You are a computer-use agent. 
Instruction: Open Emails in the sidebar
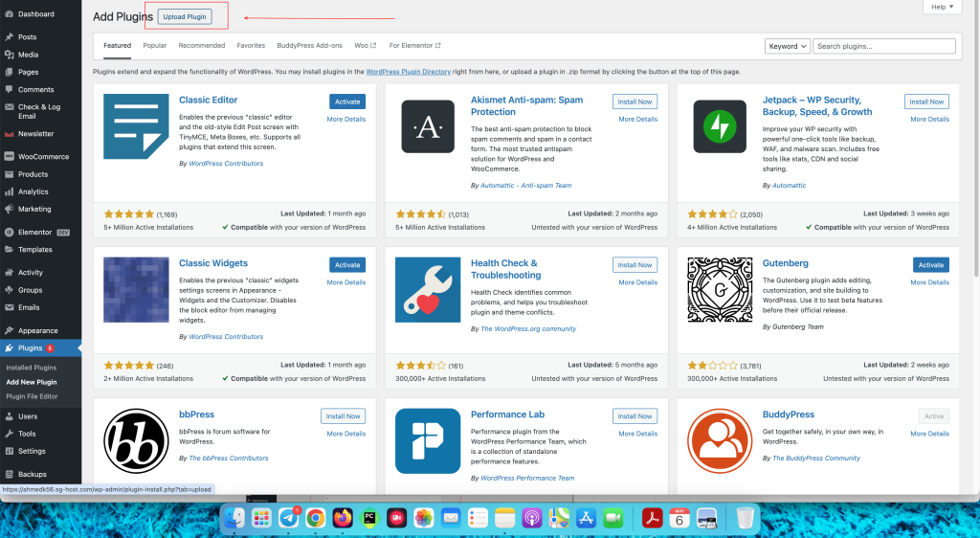(29, 307)
